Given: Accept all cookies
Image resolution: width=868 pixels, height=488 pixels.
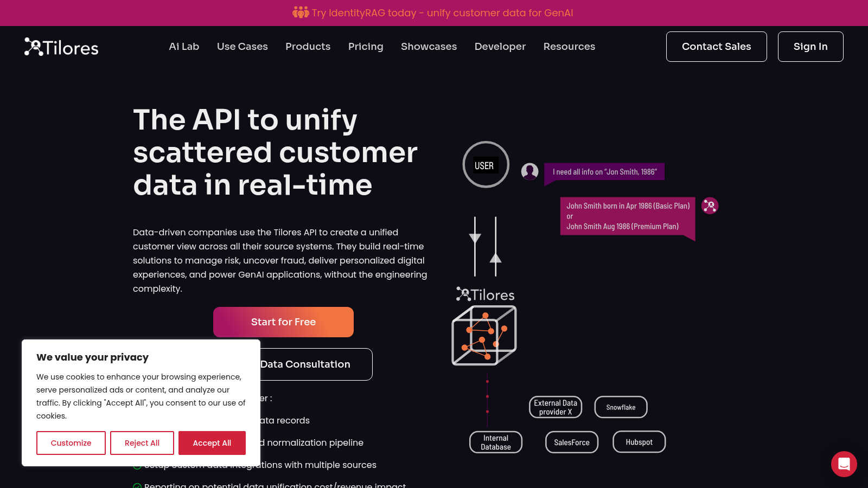Looking at the screenshot, I should [212, 443].
